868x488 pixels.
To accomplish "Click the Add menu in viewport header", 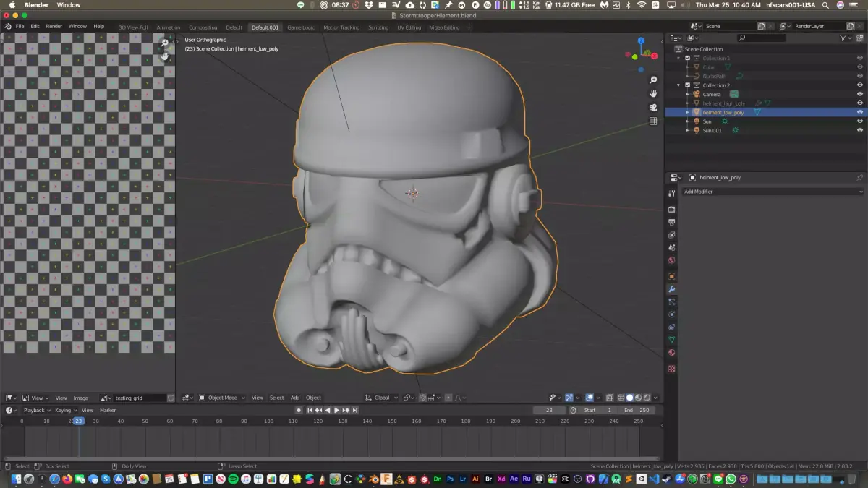I will point(295,398).
